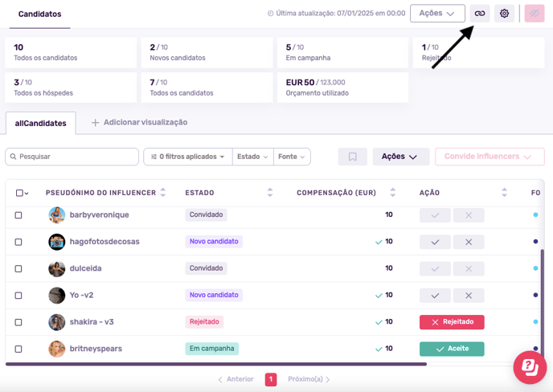Click the horizontal table scrollbar
Screen dimensions: 553x392
216,364
